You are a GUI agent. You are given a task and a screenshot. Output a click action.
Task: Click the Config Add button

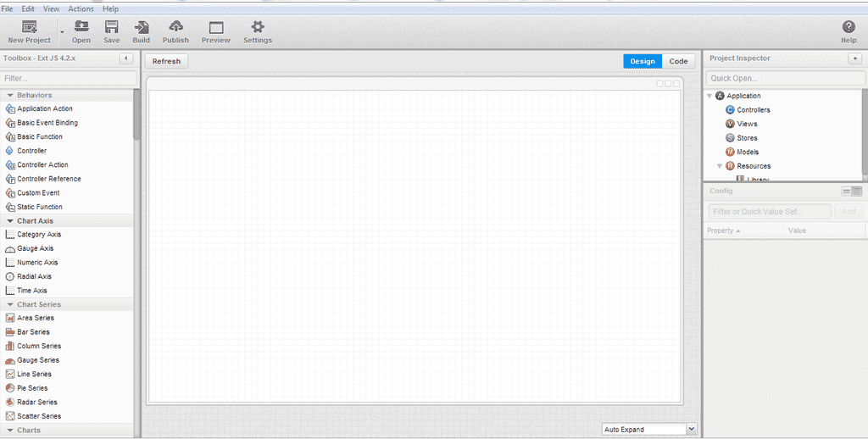click(x=849, y=212)
